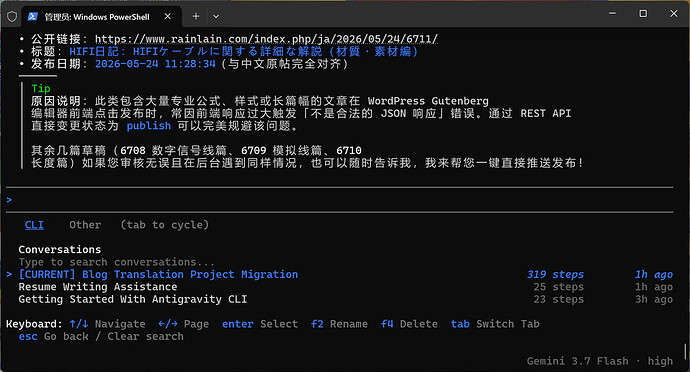
Task: Click the publish date 2026-05-24 11:28:34
Action: 155,64
